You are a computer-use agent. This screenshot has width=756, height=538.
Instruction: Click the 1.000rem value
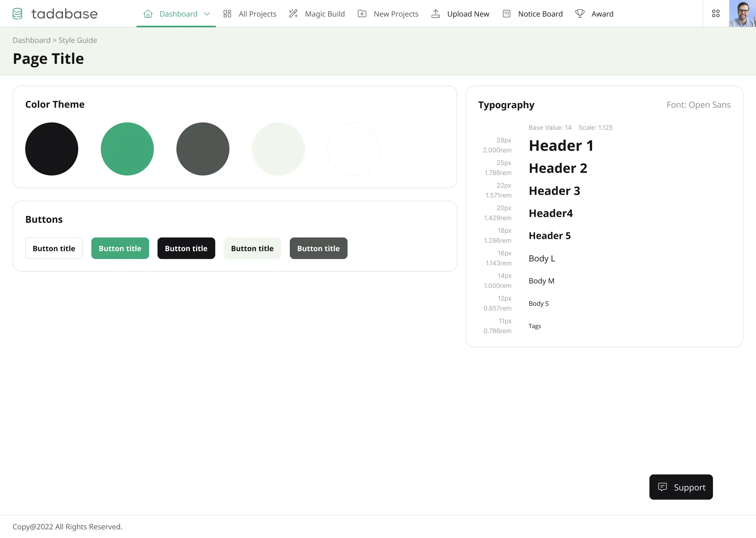coord(497,286)
